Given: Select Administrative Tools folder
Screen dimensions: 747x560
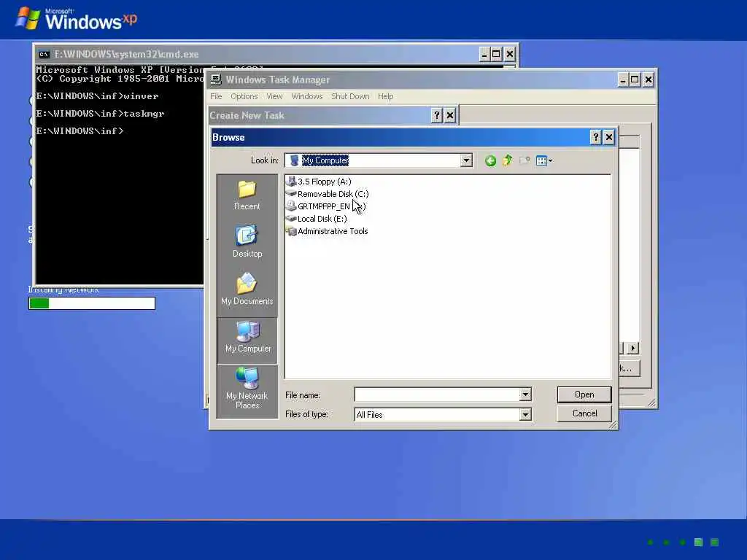Looking at the screenshot, I should click(327, 231).
